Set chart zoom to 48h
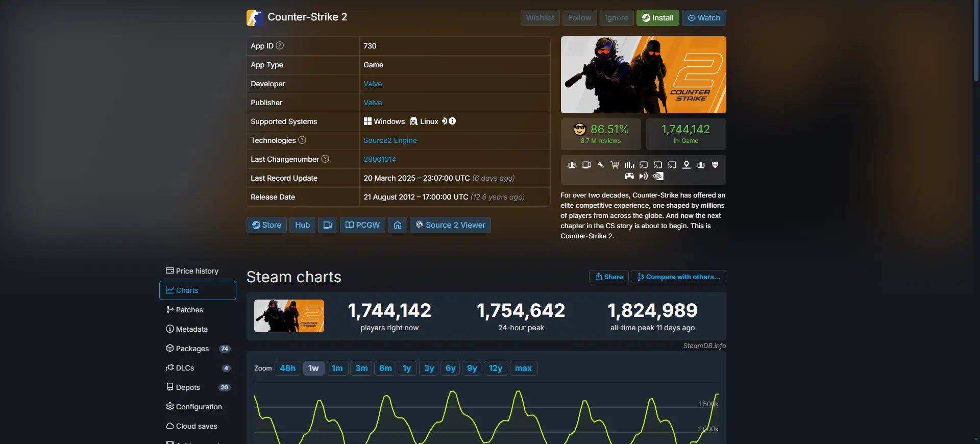This screenshot has width=980, height=444. 288,368
